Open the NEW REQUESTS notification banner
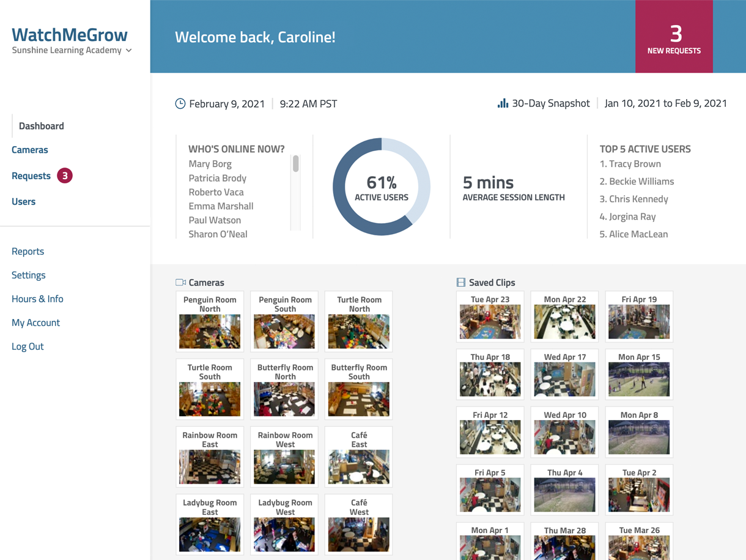Viewport: 746px width, 560px height. pos(674,36)
